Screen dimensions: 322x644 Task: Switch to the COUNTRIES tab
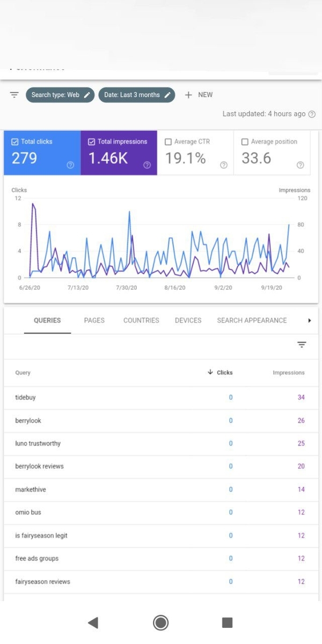tap(141, 320)
